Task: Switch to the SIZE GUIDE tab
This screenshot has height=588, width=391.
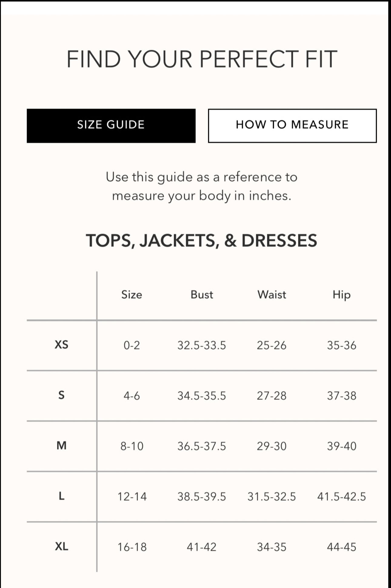Action: click(111, 125)
